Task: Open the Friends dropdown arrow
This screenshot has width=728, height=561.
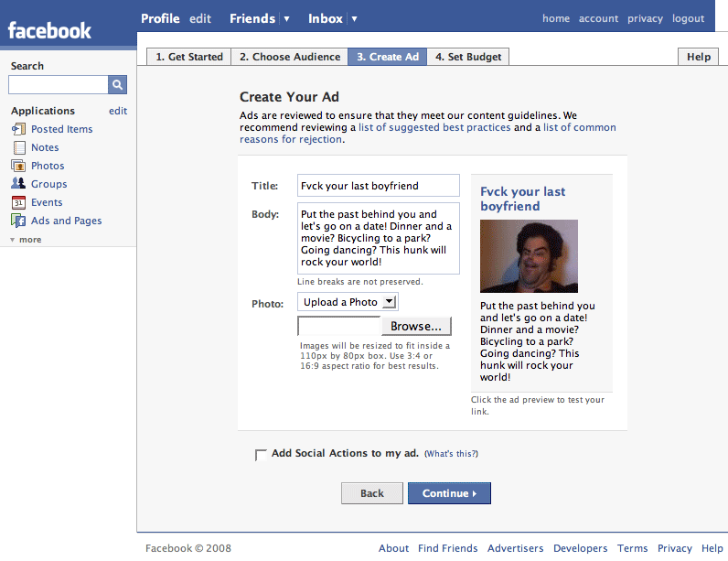Action: click(x=286, y=19)
